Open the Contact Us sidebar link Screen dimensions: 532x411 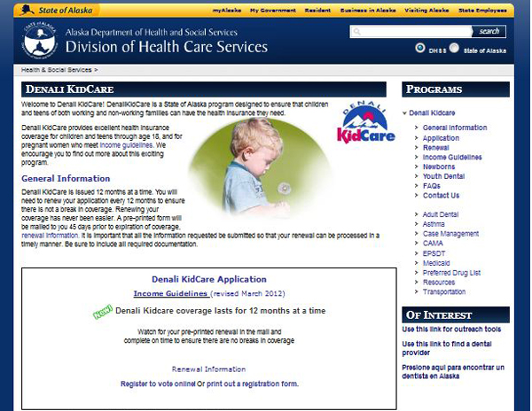(x=441, y=196)
